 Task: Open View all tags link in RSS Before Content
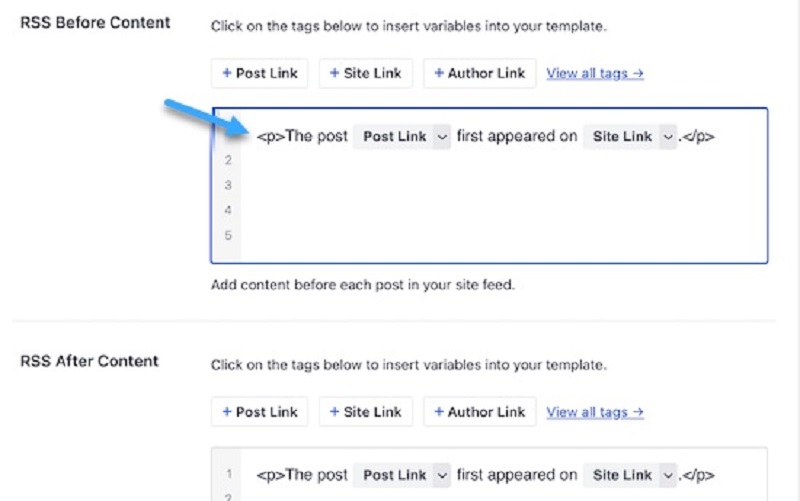[594, 73]
